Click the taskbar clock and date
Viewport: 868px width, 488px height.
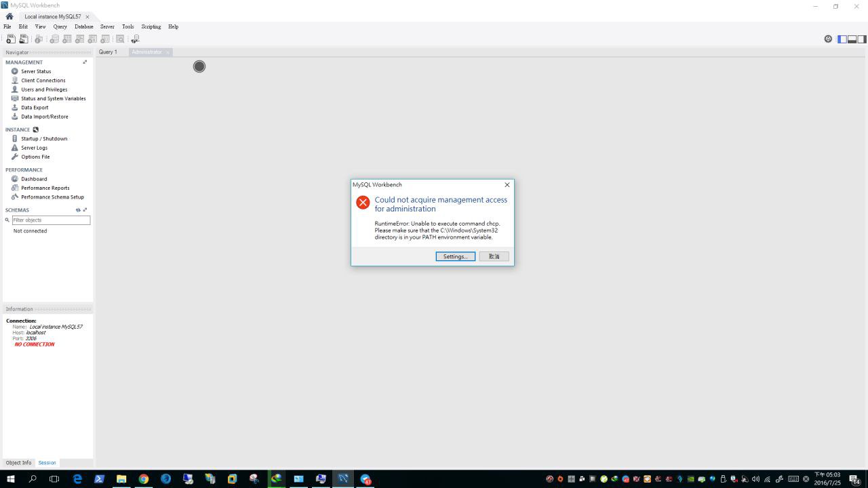tap(827, 479)
